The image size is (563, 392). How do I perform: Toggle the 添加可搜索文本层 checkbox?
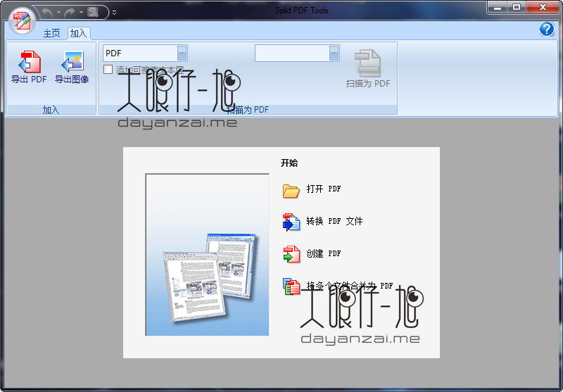click(108, 69)
